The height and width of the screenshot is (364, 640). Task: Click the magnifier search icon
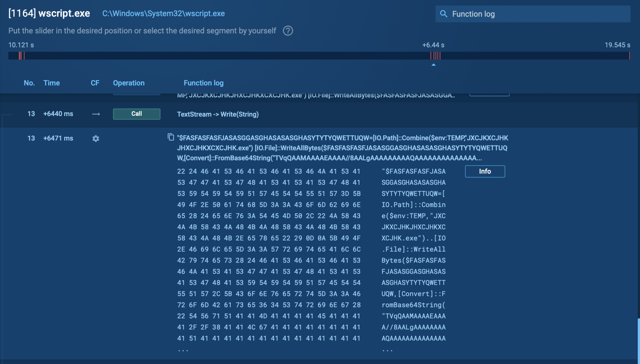tap(443, 14)
